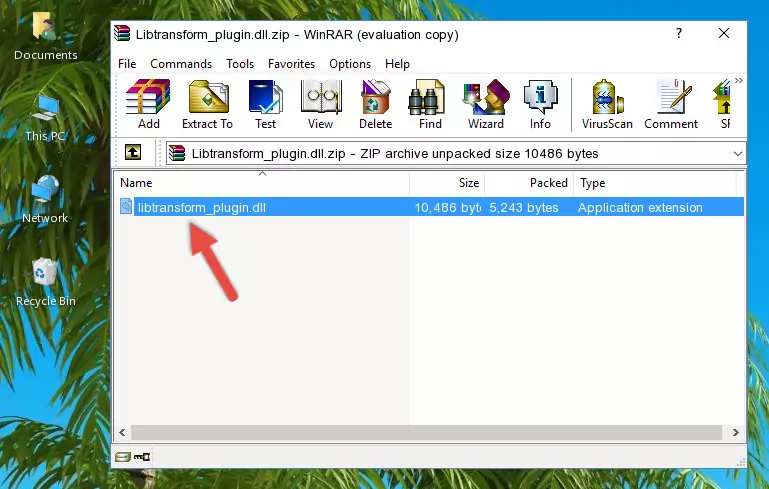Viewport: 769px width, 489px height.
Task: Open This PC desktop icon
Action: (45, 118)
